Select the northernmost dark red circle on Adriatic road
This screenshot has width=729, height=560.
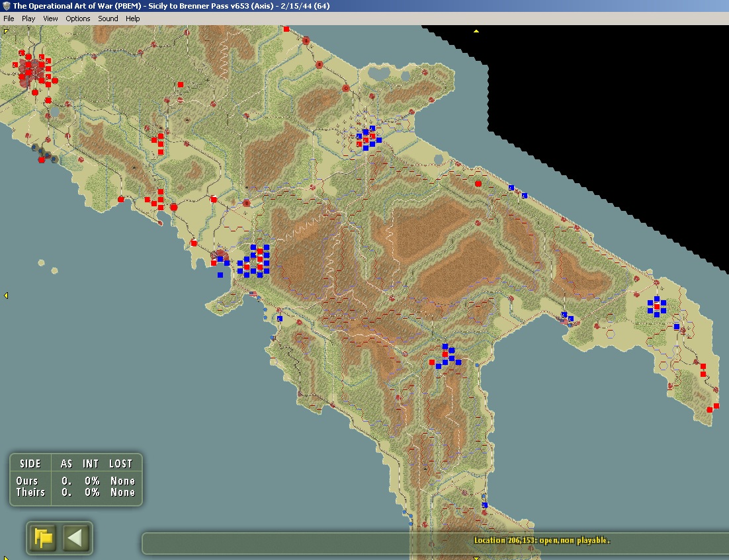[x=306, y=41]
